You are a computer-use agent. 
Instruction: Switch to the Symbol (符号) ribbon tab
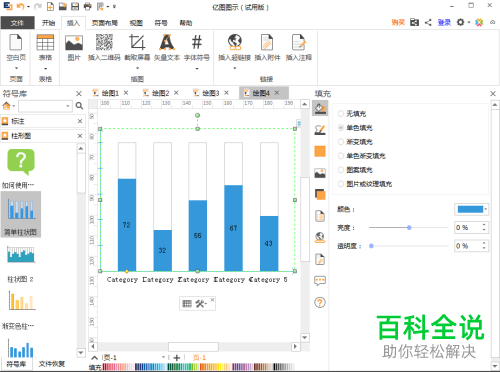[x=161, y=23]
